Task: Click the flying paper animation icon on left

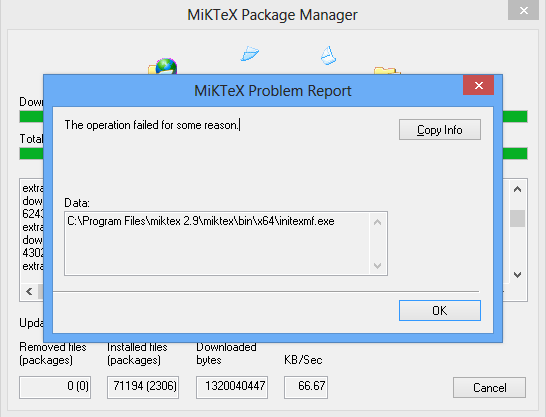Action: point(250,53)
